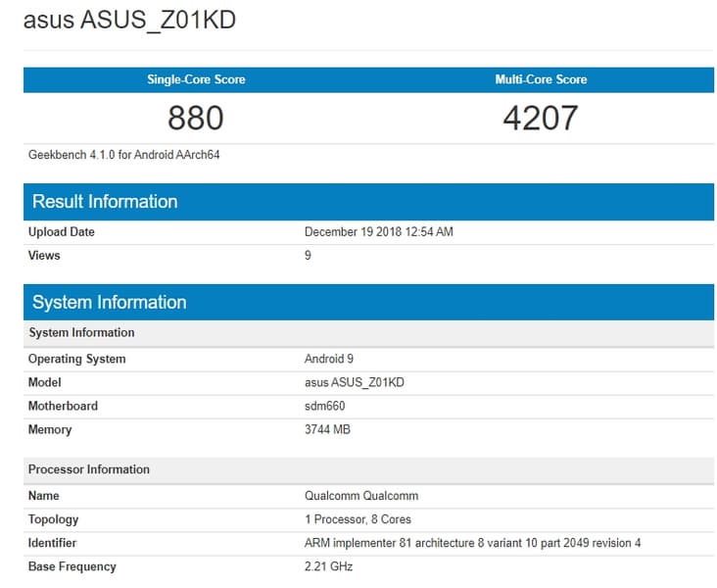Click the 2.21 GHz base frequency value
Image resolution: width=717 pixels, height=588 pixels.
(x=328, y=566)
